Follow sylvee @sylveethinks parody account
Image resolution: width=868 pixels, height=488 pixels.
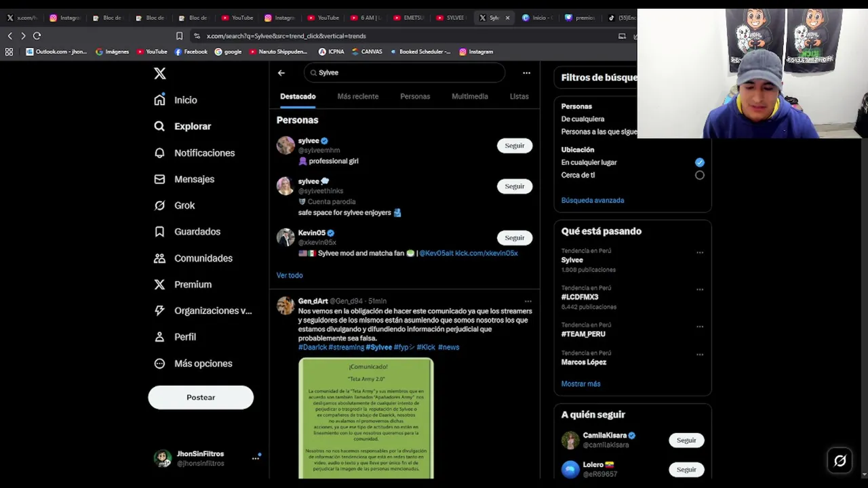(x=515, y=186)
